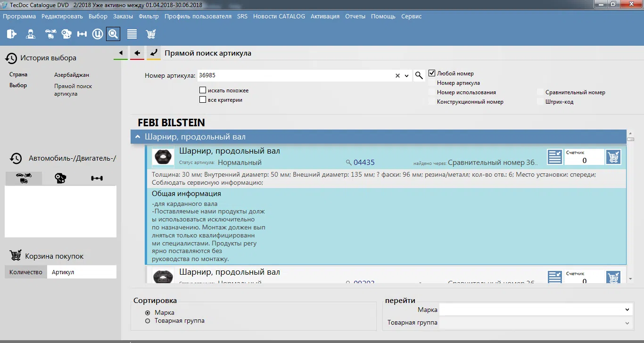Switch to the engine tab in the sidebar
Screen dimensions: 644x343
(60, 178)
